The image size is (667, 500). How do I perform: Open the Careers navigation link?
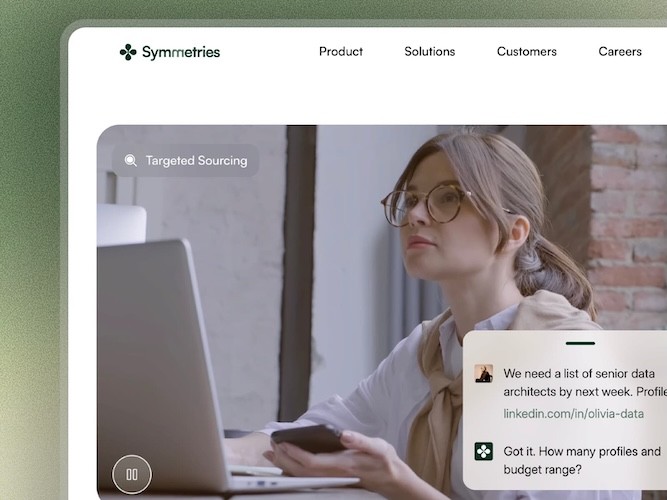tap(620, 51)
